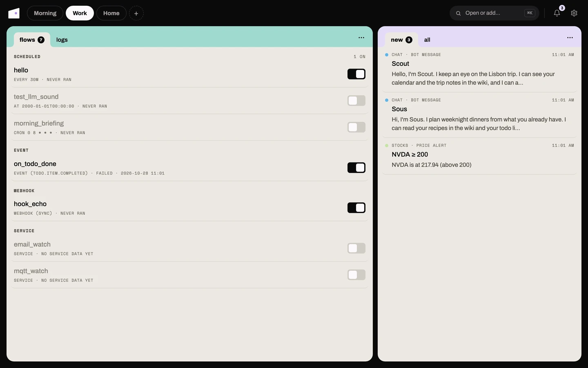Click the ⌘K shortcut hint
588x368 pixels.
click(x=530, y=13)
